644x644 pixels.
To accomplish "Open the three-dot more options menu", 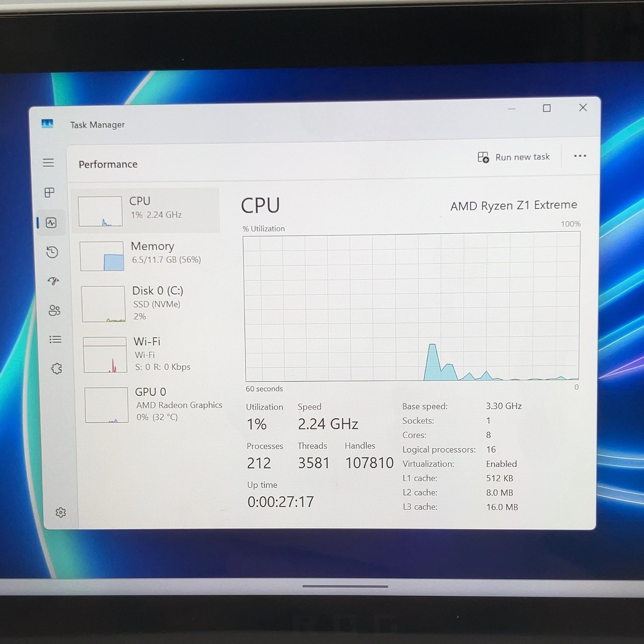I will pyautogui.click(x=580, y=156).
